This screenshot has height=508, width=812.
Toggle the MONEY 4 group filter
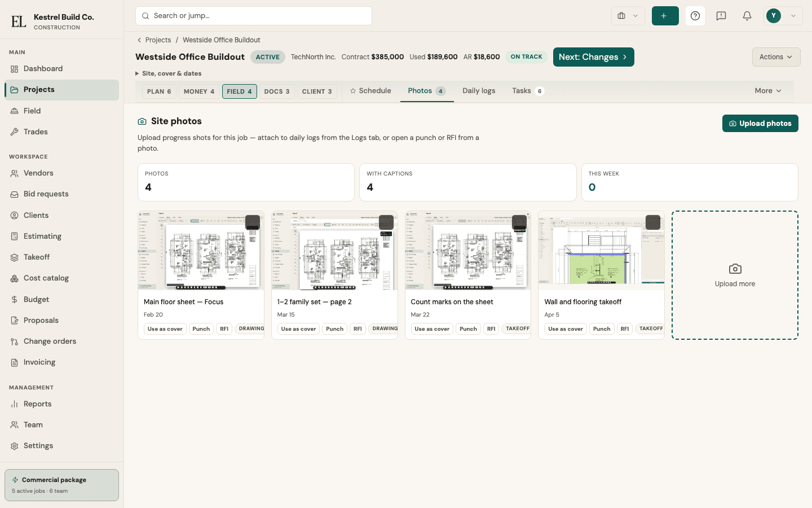coord(199,91)
